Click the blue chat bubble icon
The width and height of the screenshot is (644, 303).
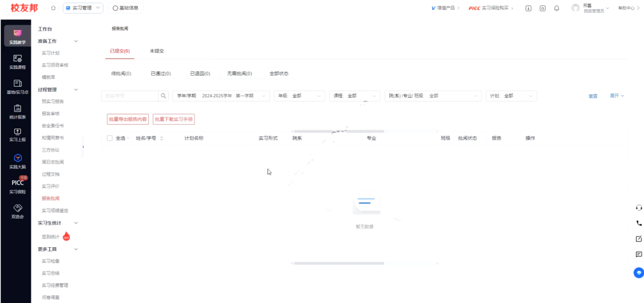tap(639, 272)
